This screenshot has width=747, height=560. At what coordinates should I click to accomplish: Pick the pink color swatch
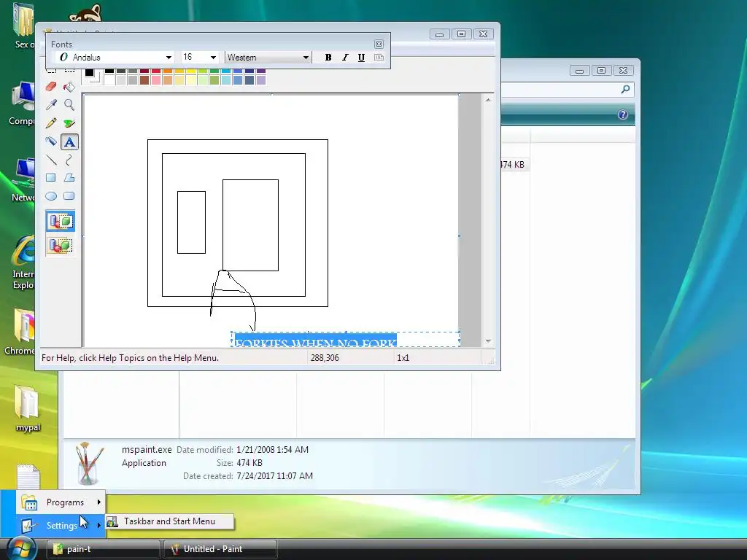pyautogui.click(x=156, y=80)
